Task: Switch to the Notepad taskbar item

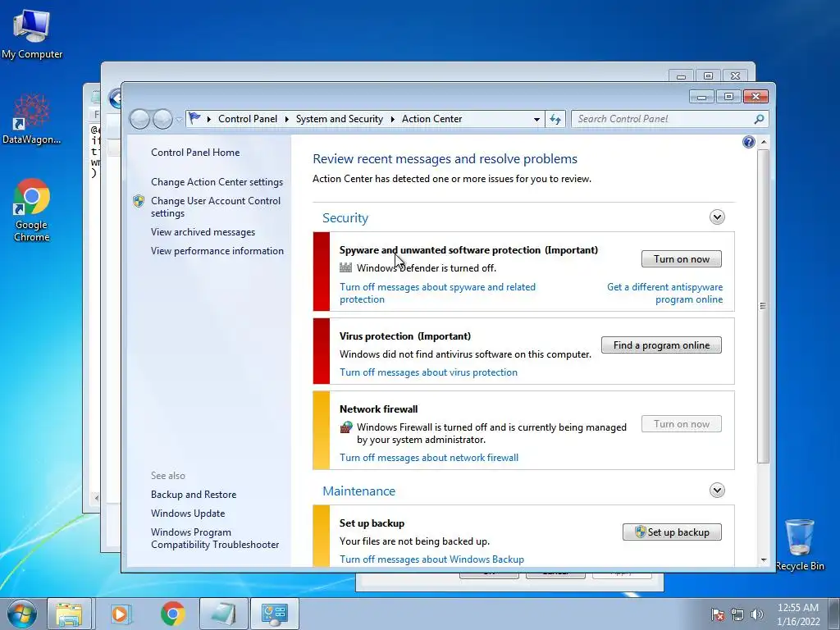Action: tap(223, 614)
